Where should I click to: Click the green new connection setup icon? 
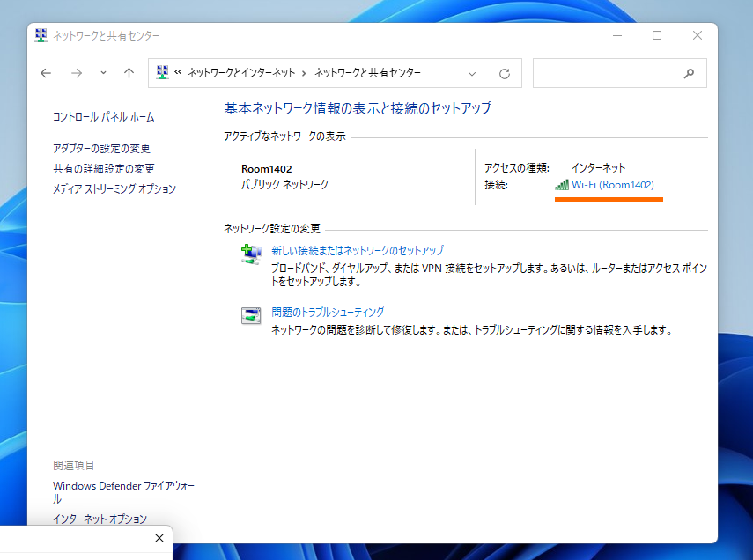pyautogui.click(x=250, y=254)
